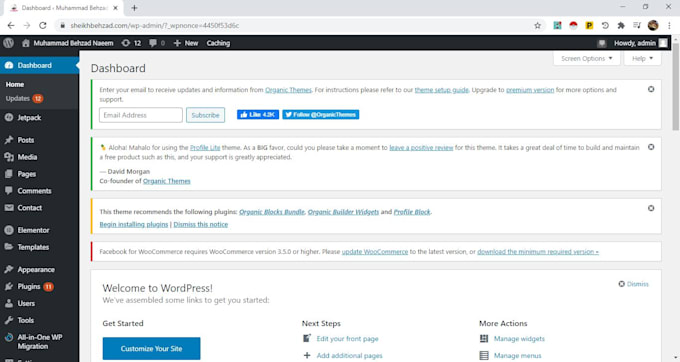Dismiss the Organic Themes email notice
Image resolution: width=680 pixels, height=362 pixels.
tap(651, 89)
